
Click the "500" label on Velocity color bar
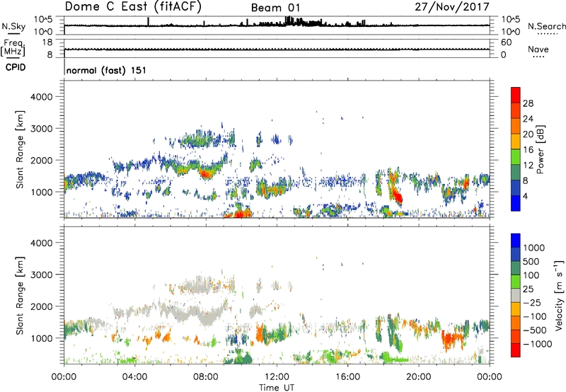533,261
